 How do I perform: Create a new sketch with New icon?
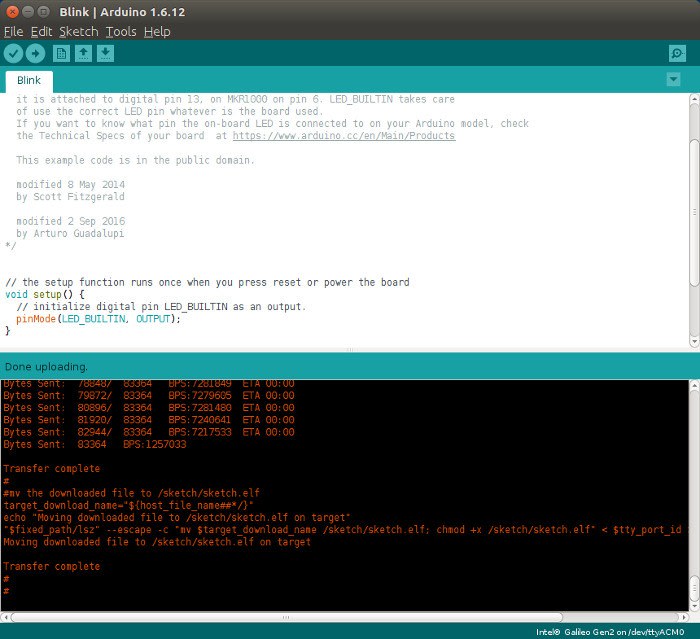[61, 54]
